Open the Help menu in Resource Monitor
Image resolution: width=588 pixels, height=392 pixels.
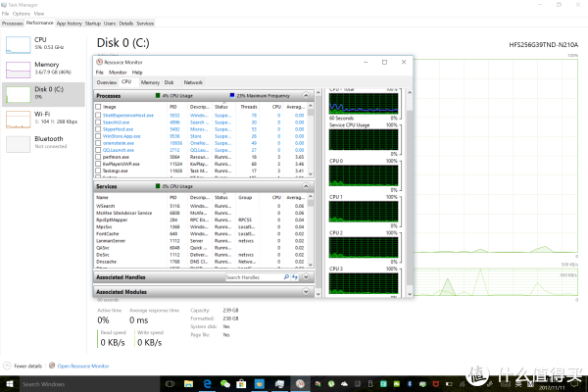137,73
